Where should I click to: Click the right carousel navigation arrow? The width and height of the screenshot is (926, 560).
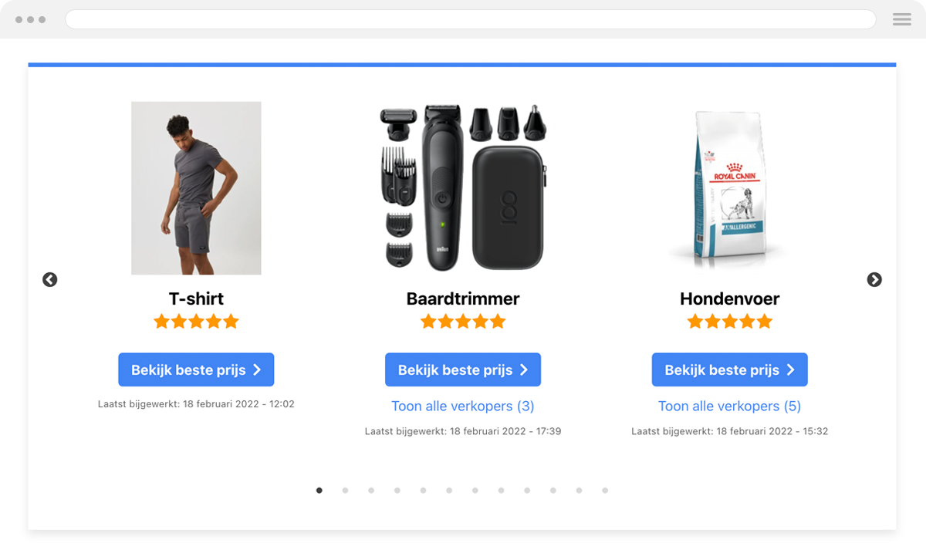coord(874,279)
